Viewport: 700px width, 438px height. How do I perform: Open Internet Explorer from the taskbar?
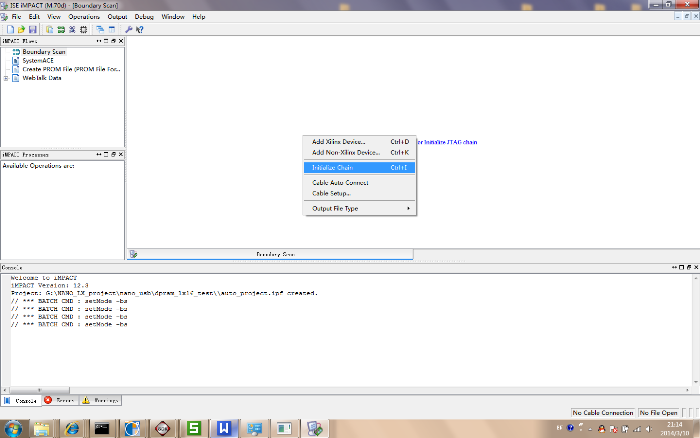pyautogui.click(x=71, y=428)
